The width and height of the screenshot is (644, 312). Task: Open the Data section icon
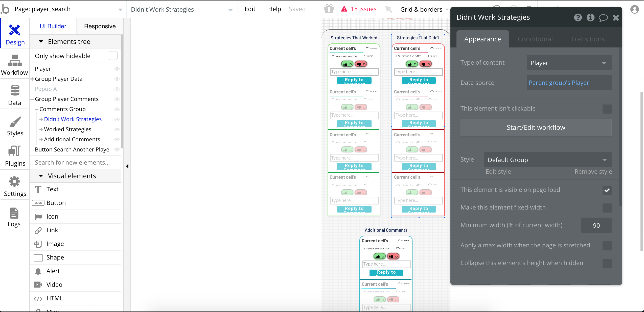pos(15,91)
